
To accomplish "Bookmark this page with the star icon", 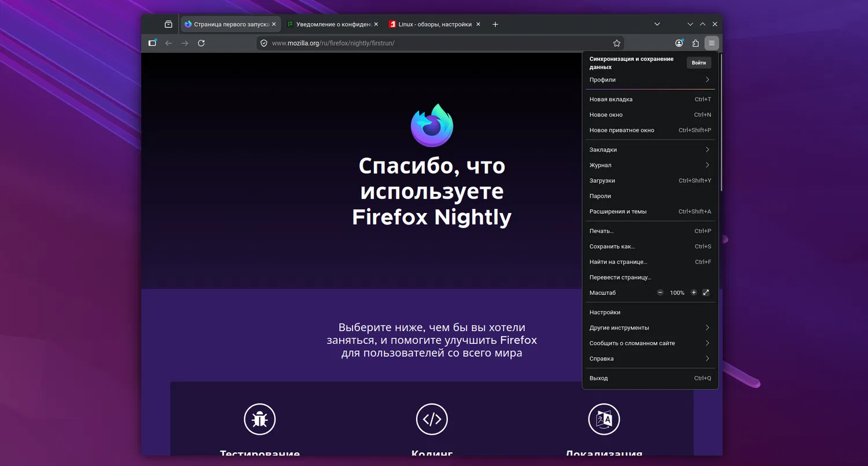I will click(x=617, y=43).
